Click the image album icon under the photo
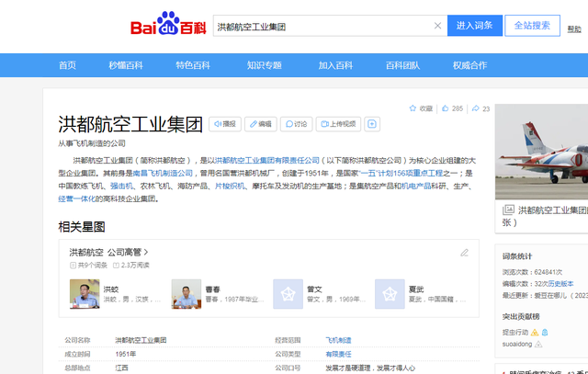The height and width of the screenshot is (374, 588). pyautogui.click(x=508, y=210)
